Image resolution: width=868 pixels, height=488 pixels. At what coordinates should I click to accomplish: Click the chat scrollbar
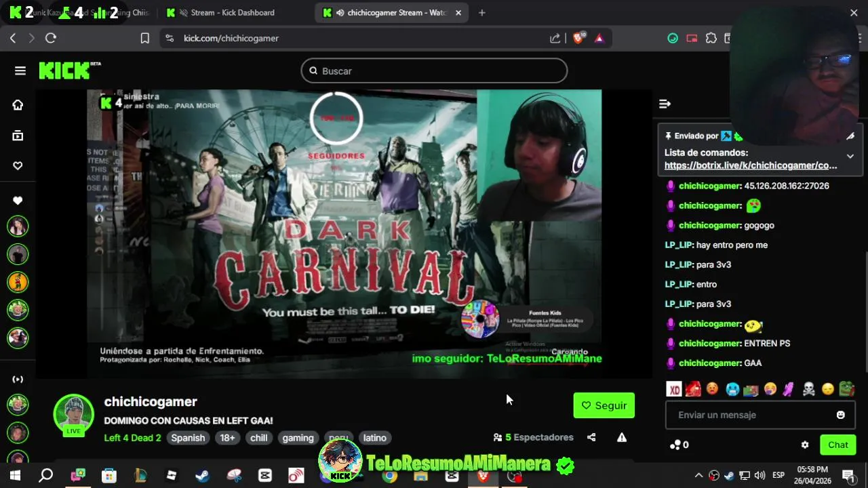click(865, 312)
